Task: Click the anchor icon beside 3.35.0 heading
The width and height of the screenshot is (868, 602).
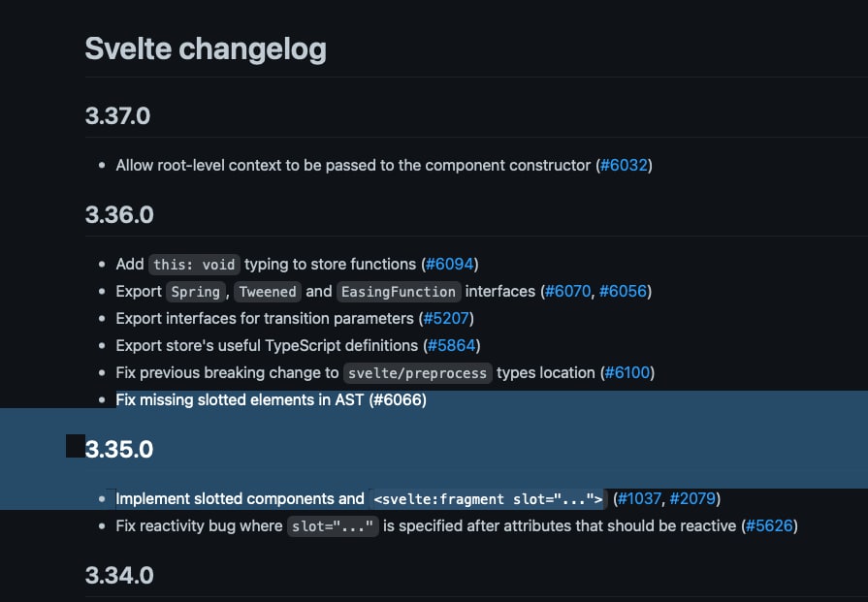Action: (76, 446)
